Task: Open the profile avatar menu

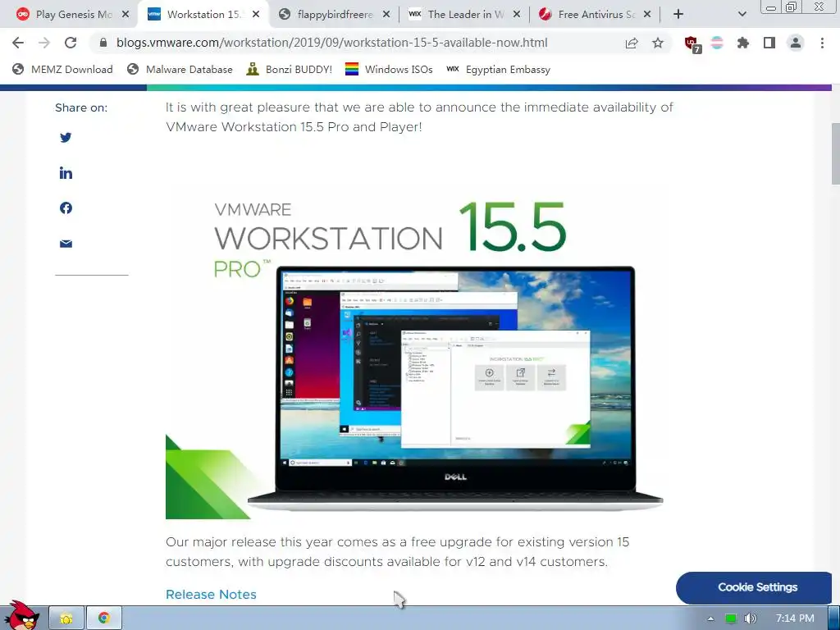Action: [796, 43]
